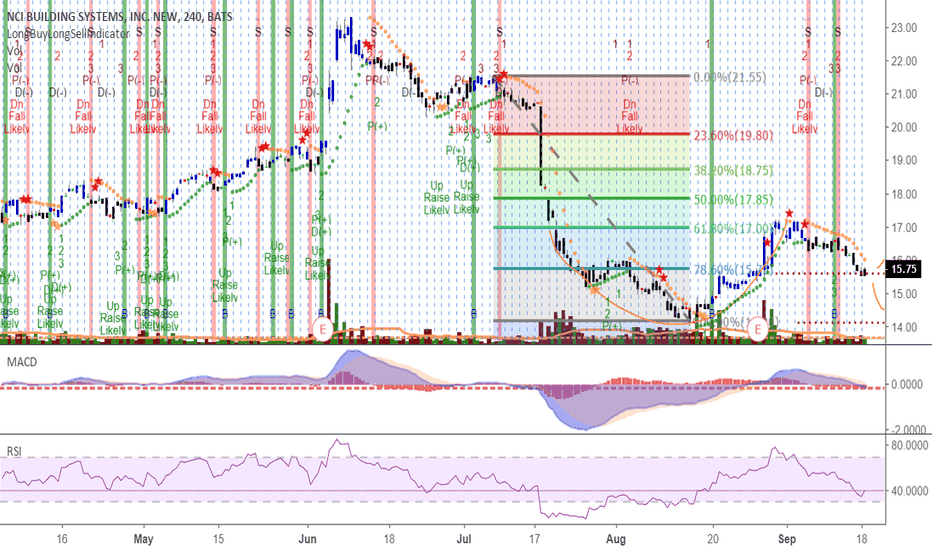Select Fibonacci level label 50.00%(17.85)

733,200
